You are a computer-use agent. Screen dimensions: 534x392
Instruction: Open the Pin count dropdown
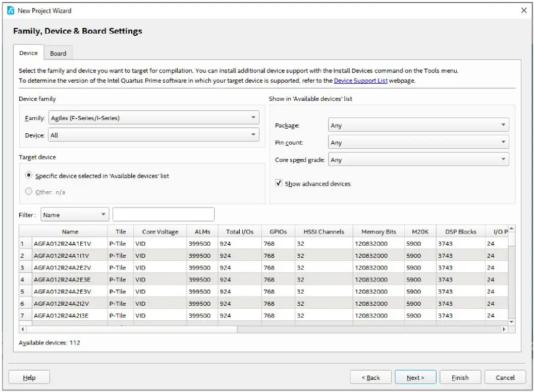(x=418, y=143)
